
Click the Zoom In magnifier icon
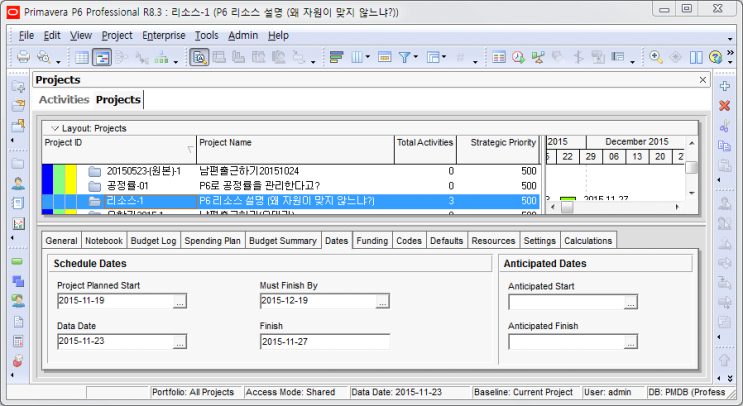[x=656, y=57]
